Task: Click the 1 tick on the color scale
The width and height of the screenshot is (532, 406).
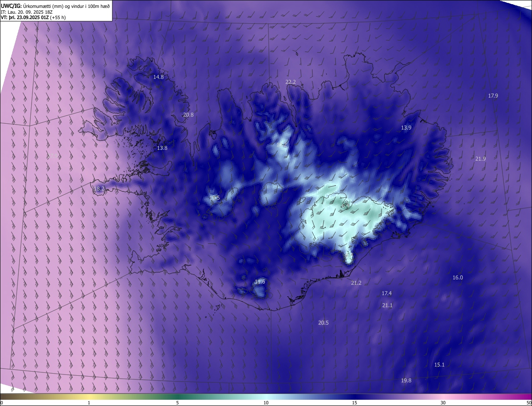Action: pyautogui.click(x=89, y=403)
